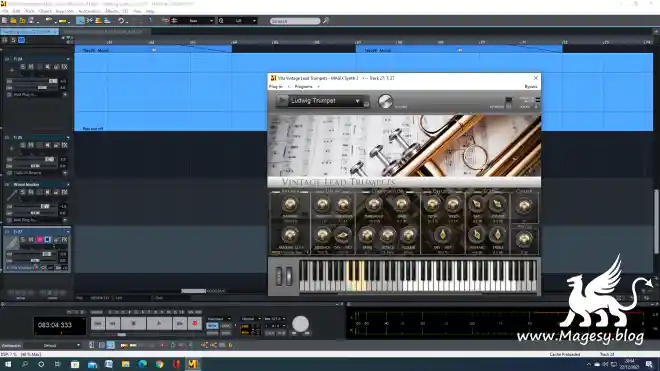Open the File menu
660x371 pixels.
click(x=5, y=11)
